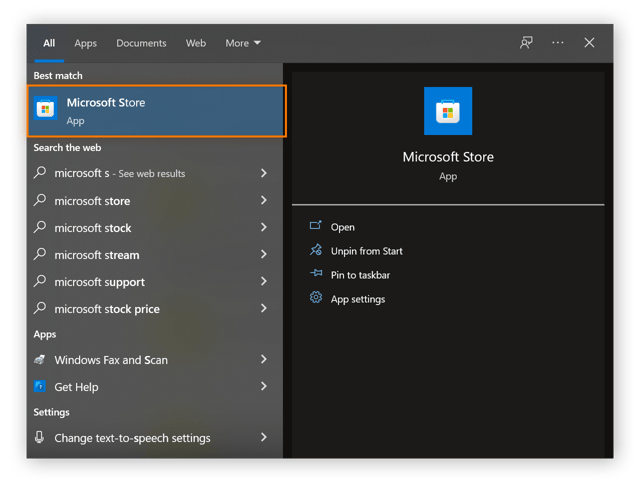This screenshot has width=640, height=482.
Task: Expand the 'microsoft support' suggestion chevron
Action: 264,281
